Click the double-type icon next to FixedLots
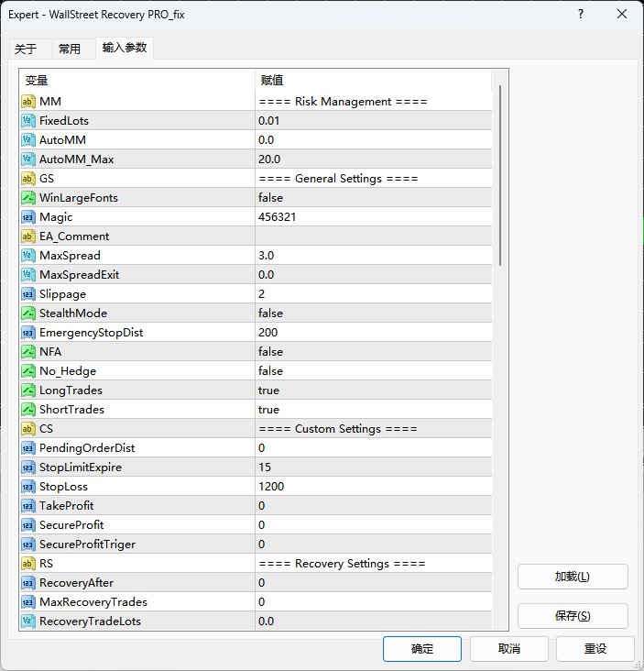 coord(27,121)
